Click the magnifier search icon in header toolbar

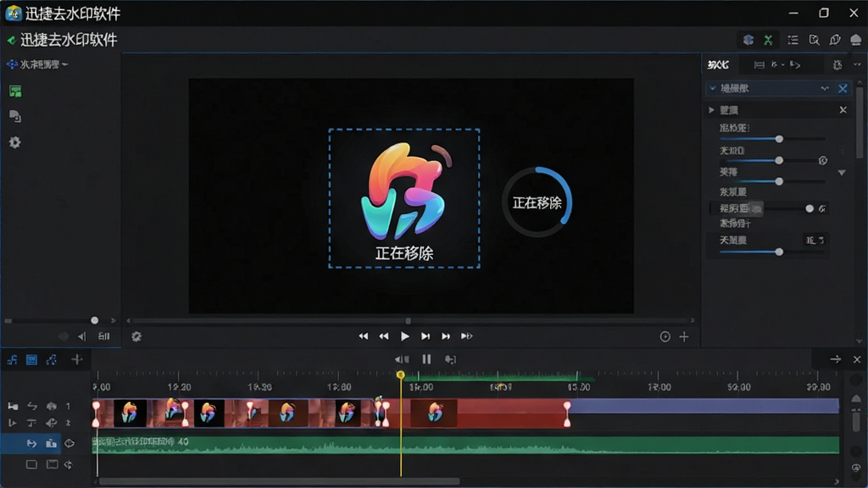pyautogui.click(x=814, y=40)
